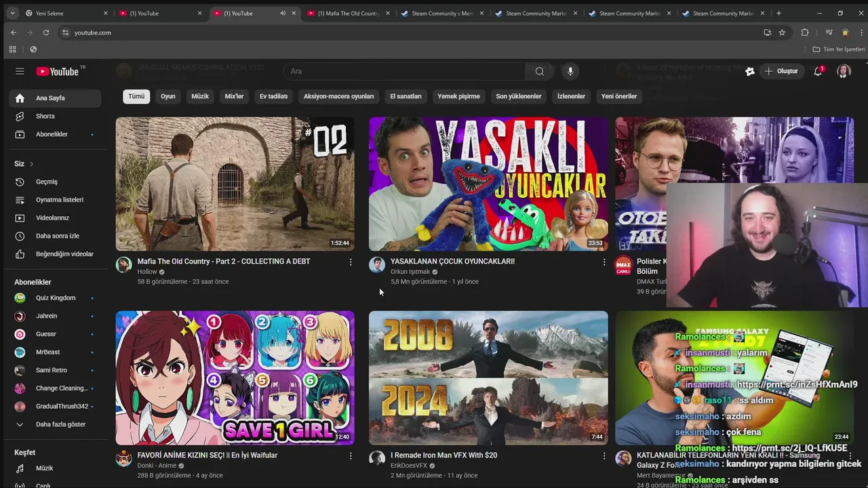Click the youtube.com address bar
868x488 pixels.
tap(407, 33)
